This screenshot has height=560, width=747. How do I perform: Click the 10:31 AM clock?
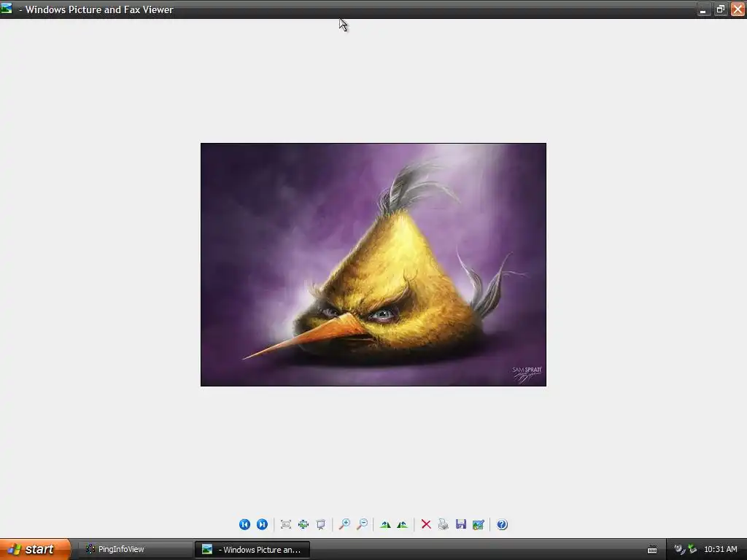coord(720,549)
